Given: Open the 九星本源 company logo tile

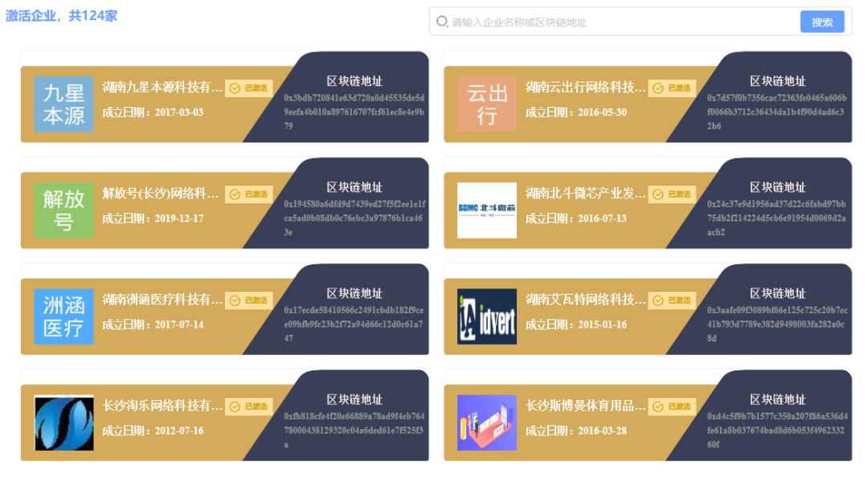Looking at the screenshot, I should [x=63, y=104].
